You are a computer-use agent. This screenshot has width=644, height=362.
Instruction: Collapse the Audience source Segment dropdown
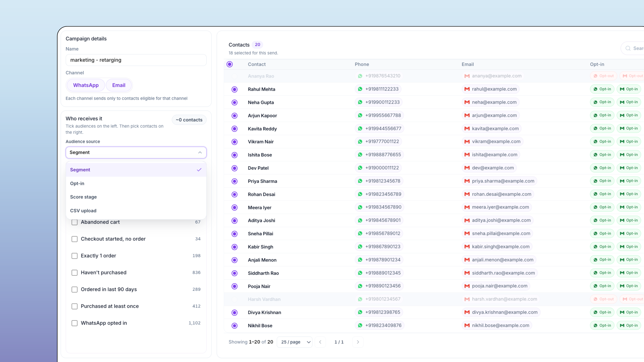136,152
